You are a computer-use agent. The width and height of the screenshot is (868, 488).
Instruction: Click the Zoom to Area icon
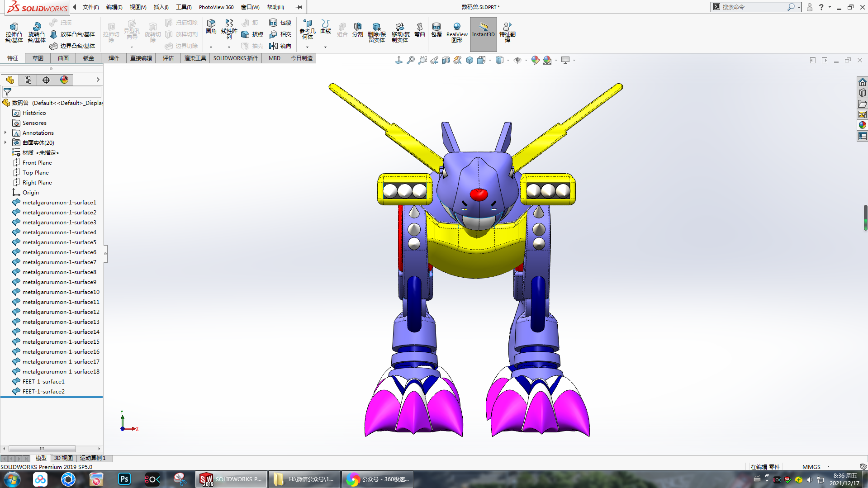422,60
